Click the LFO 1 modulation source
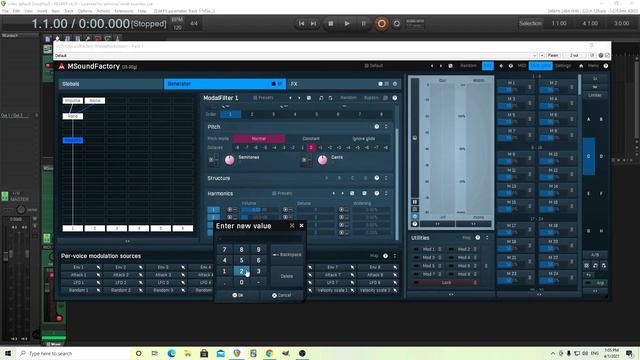Image resolution: width=640 pixels, height=360 pixels. pyautogui.click(x=78, y=282)
